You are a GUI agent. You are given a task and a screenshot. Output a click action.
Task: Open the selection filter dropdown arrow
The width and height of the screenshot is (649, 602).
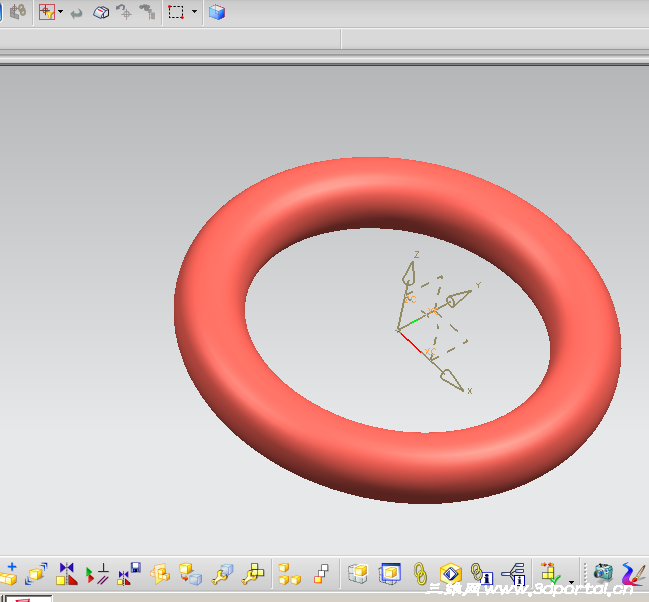point(61,12)
